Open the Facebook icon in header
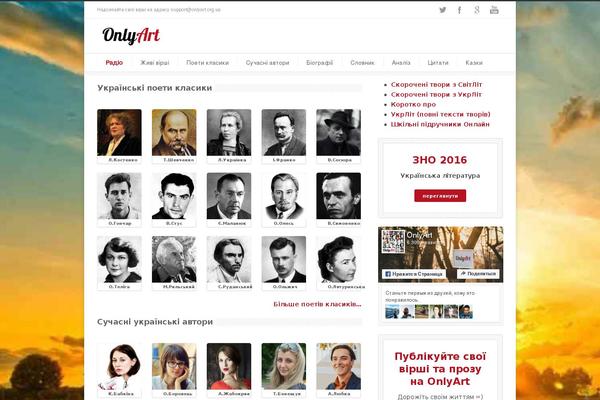This screenshot has width=600, height=400. (459, 10)
